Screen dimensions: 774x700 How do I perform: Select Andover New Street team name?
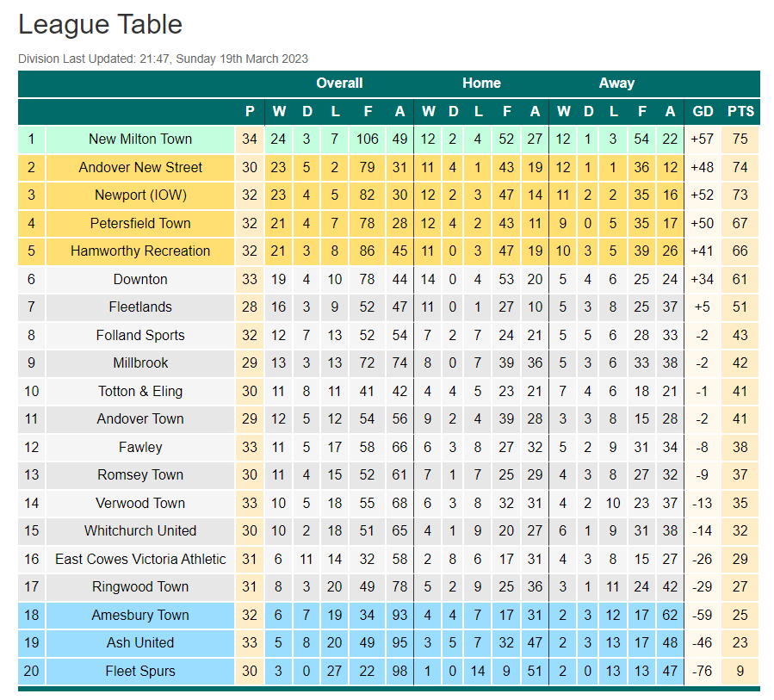140,167
